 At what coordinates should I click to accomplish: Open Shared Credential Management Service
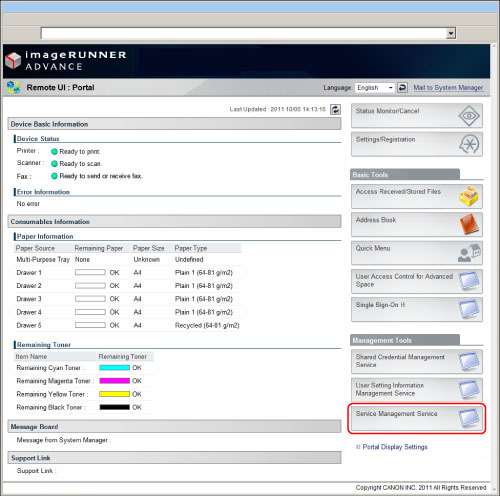[417, 361]
